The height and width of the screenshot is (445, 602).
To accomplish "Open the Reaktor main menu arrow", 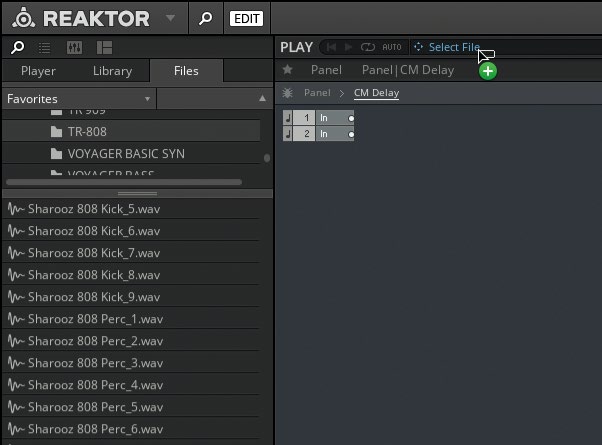I will coord(169,18).
